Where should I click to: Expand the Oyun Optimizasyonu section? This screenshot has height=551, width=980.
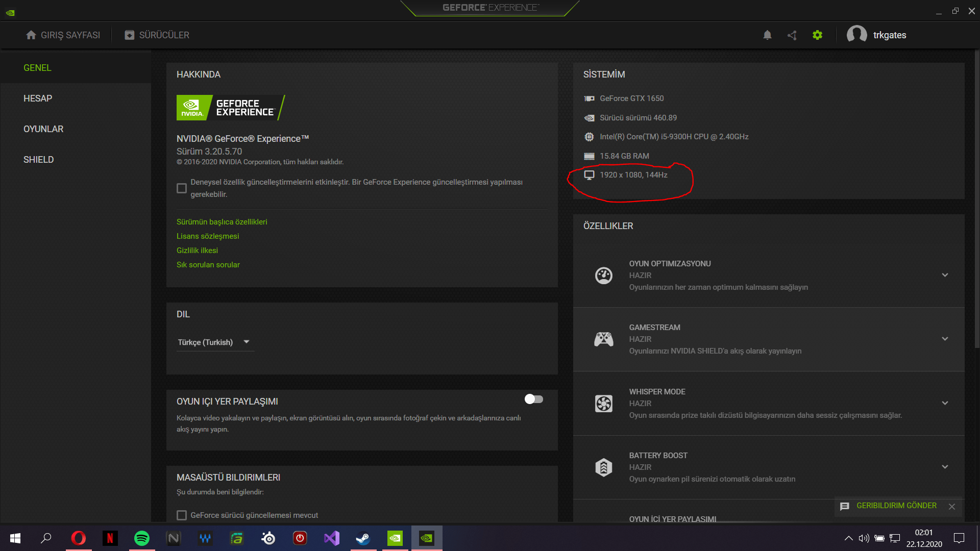click(945, 275)
